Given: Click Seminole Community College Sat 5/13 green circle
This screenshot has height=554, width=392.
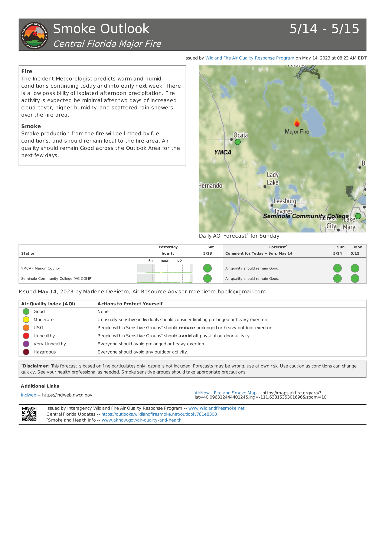Looking at the screenshot, I should pyautogui.click(x=207, y=278).
